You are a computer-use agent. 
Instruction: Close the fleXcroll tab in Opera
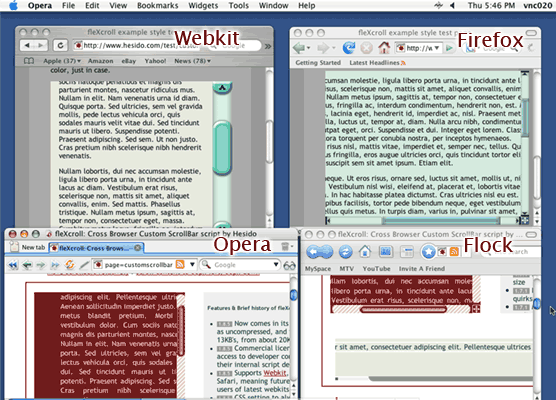(x=138, y=248)
